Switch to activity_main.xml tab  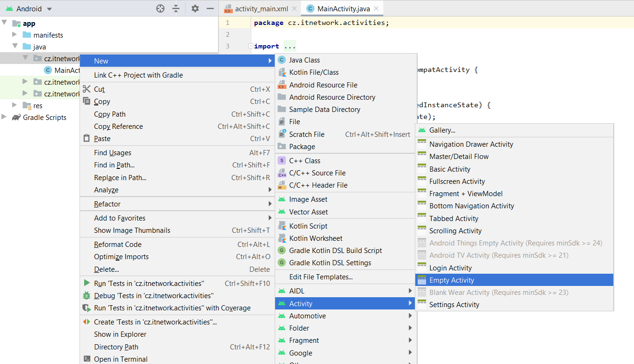[261, 9]
